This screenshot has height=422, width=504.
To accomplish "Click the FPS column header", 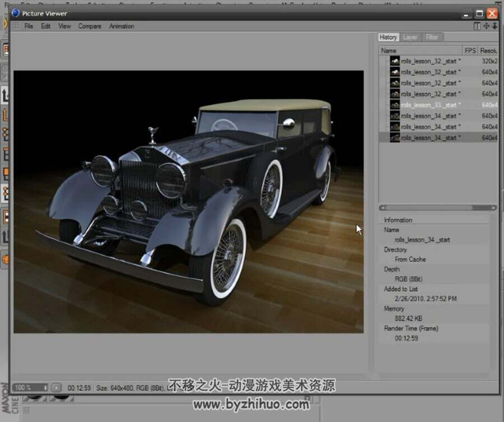I will tap(470, 50).
